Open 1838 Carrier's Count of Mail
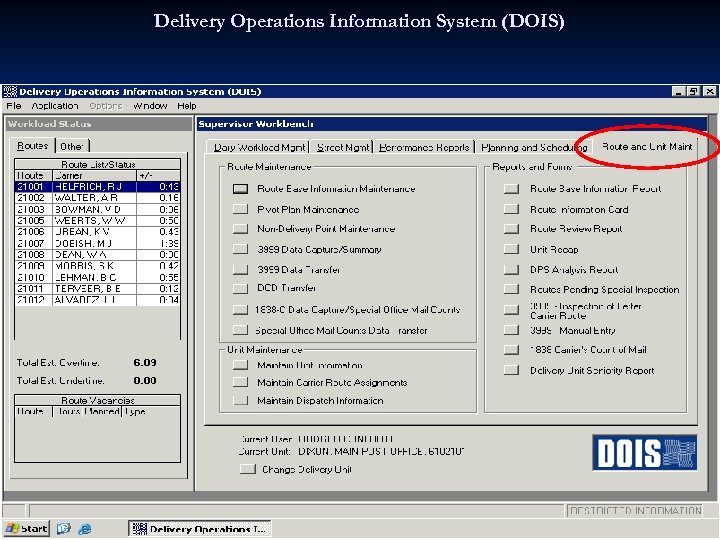The image size is (720, 540). coord(511,350)
